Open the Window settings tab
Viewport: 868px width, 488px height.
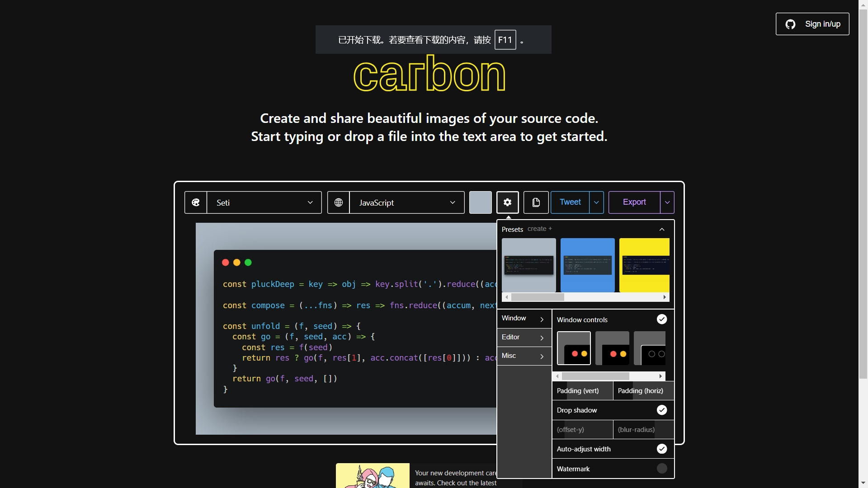524,319
